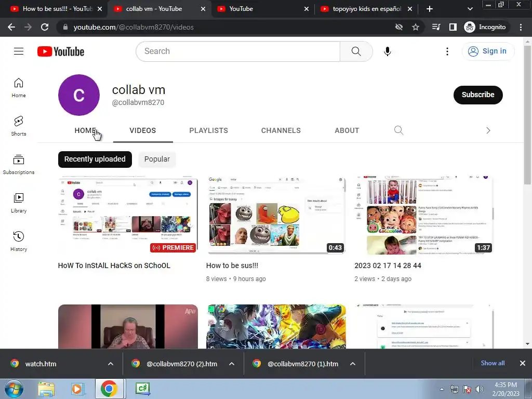Subscribe to collab vm channel
Viewport: 532px width, 399px height.
click(478, 95)
